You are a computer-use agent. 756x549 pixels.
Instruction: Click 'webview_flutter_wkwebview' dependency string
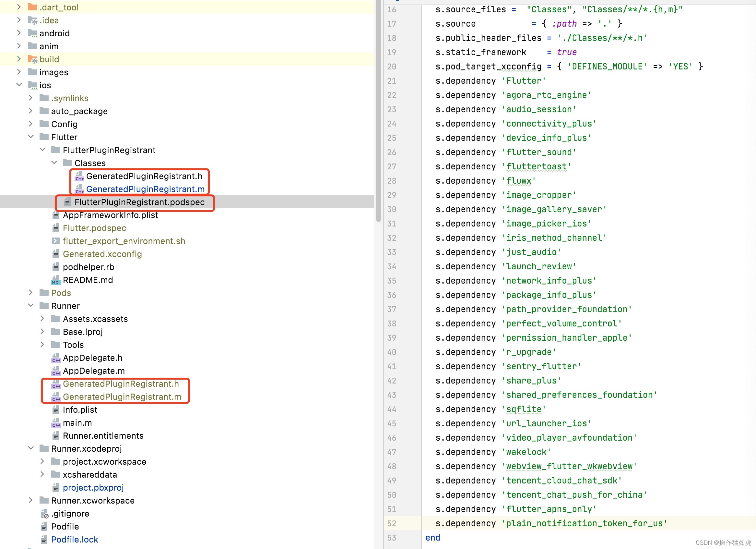click(x=569, y=466)
